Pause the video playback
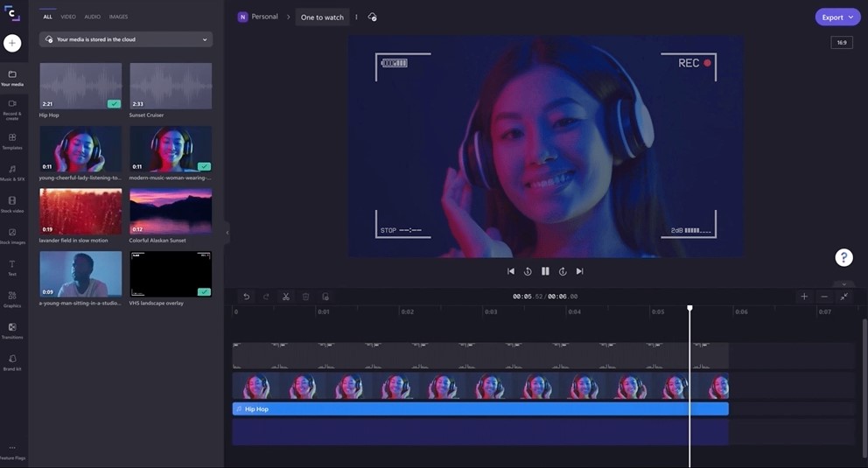Viewport: 868px width, 468px height. pyautogui.click(x=545, y=271)
